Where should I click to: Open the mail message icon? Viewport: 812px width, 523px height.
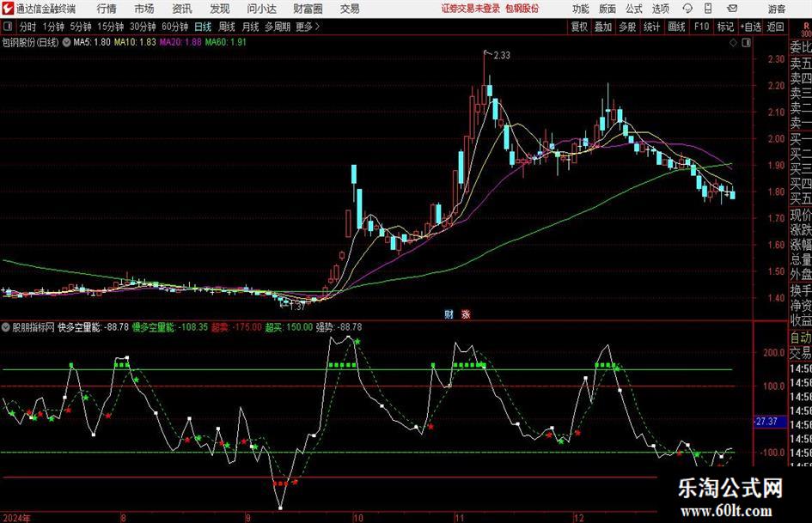tap(732, 9)
